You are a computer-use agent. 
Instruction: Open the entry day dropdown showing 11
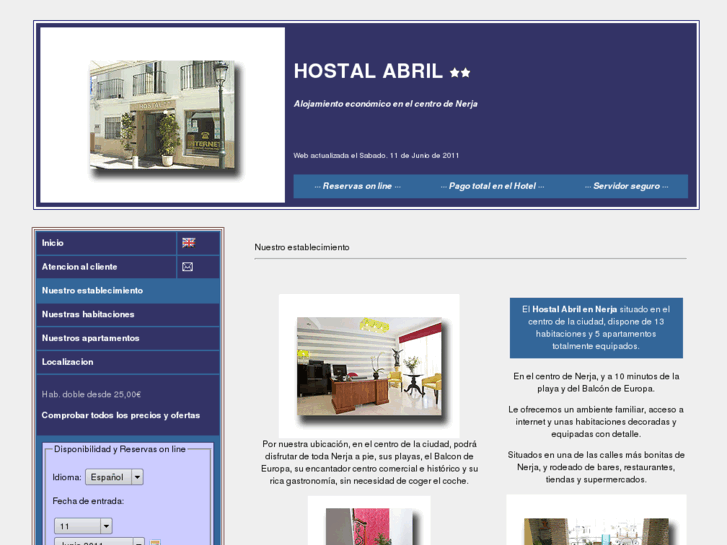coord(83,526)
